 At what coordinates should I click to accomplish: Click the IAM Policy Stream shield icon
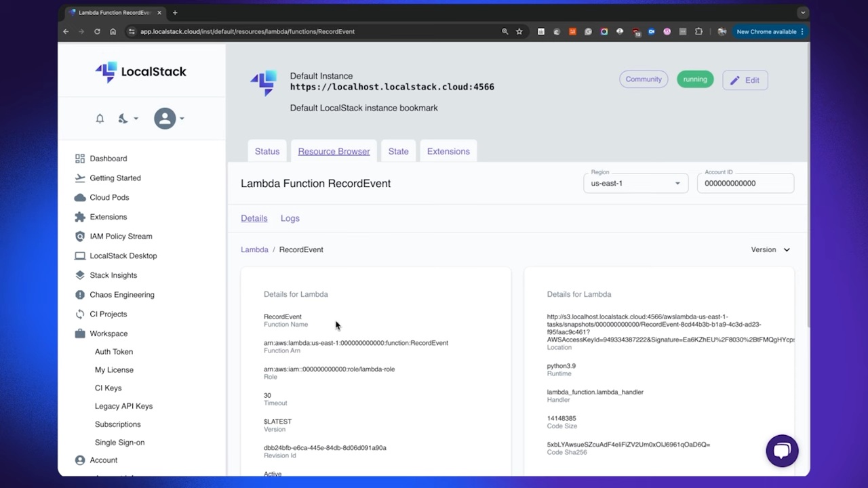pyautogui.click(x=80, y=237)
